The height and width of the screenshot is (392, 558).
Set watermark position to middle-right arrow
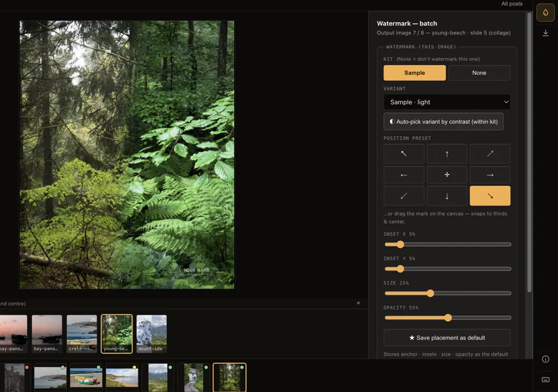489,175
